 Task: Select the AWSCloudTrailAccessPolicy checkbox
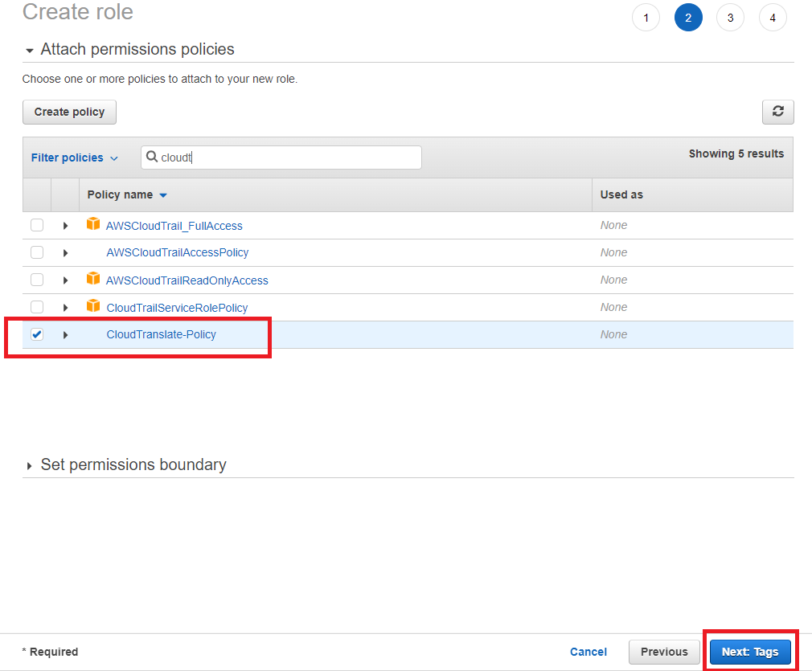[x=37, y=252]
